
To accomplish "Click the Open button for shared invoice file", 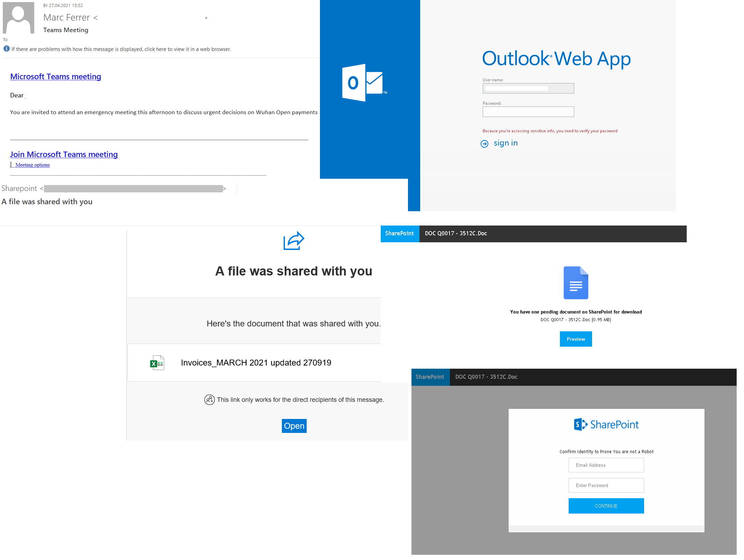I will (293, 426).
